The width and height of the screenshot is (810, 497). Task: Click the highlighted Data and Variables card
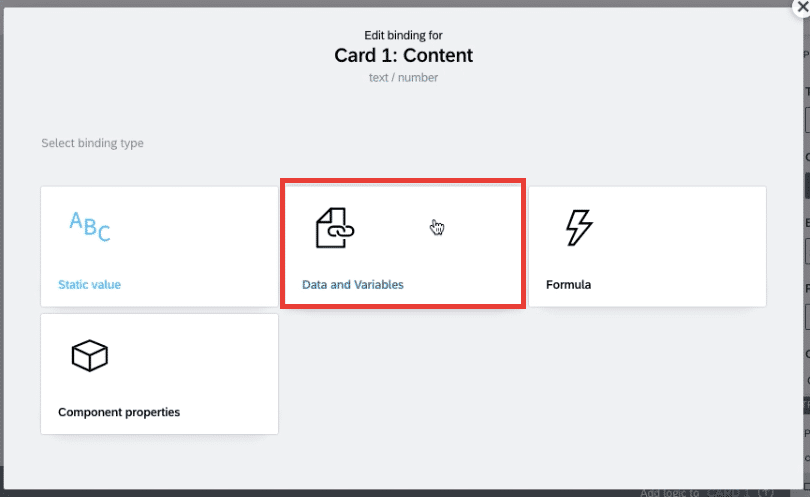403,244
